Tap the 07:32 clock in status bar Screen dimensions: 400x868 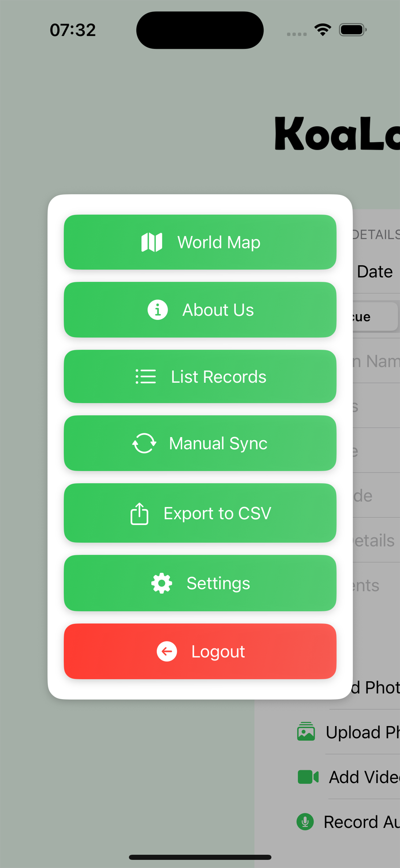pyautogui.click(x=73, y=30)
